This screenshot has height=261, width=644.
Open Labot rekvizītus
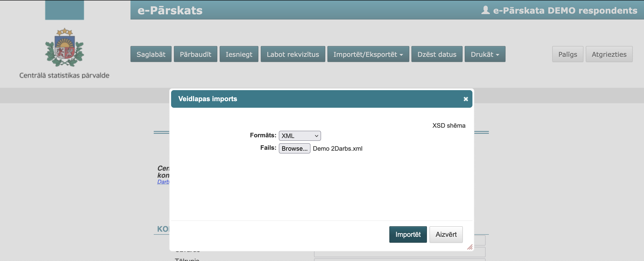pyautogui.click(x=292, y=54)
